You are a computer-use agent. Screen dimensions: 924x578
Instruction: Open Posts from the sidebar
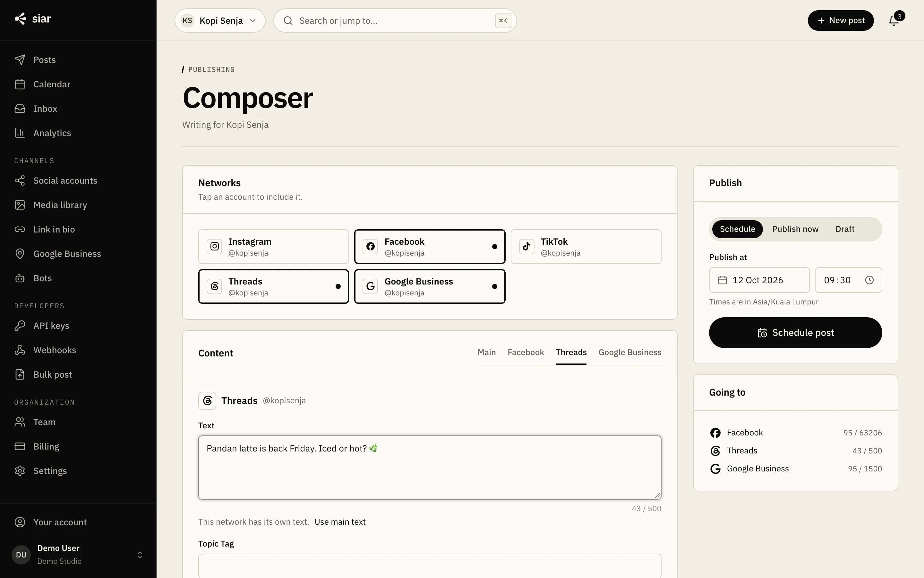tap(78, 60)
